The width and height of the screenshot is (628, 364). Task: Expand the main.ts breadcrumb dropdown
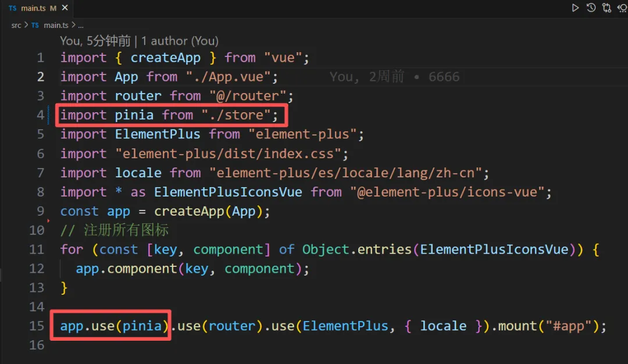pyautogui.click(x=56, y=26)
